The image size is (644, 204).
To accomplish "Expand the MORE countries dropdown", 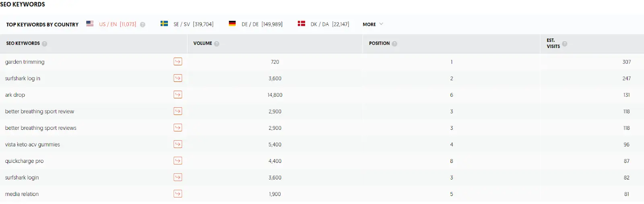I will [373, 24].
